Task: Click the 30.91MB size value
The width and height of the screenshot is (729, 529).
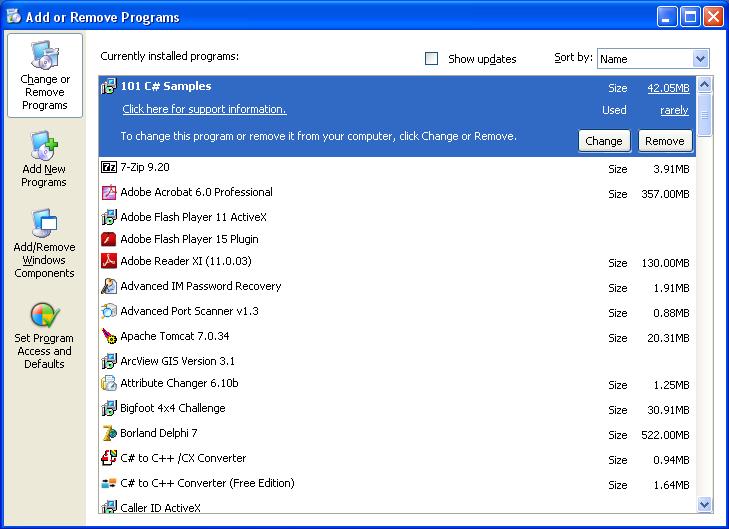Action: point(668,410)
